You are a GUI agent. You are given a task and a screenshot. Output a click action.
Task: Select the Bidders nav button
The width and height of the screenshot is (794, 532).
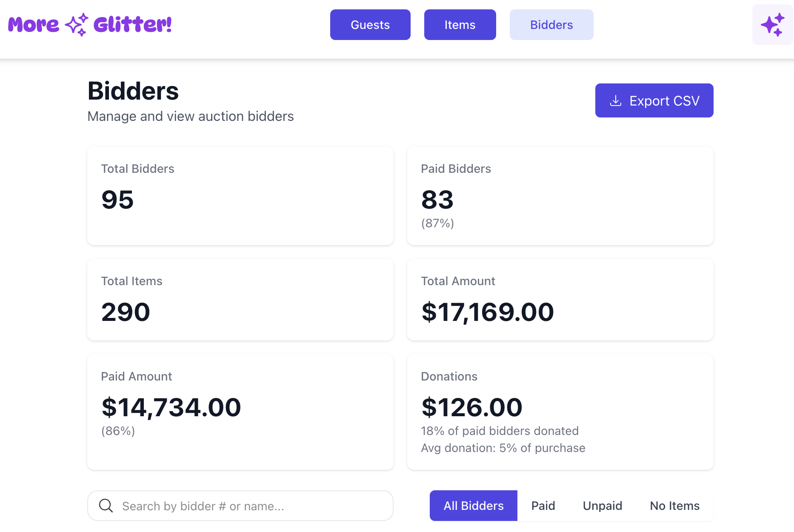point(551,25)
